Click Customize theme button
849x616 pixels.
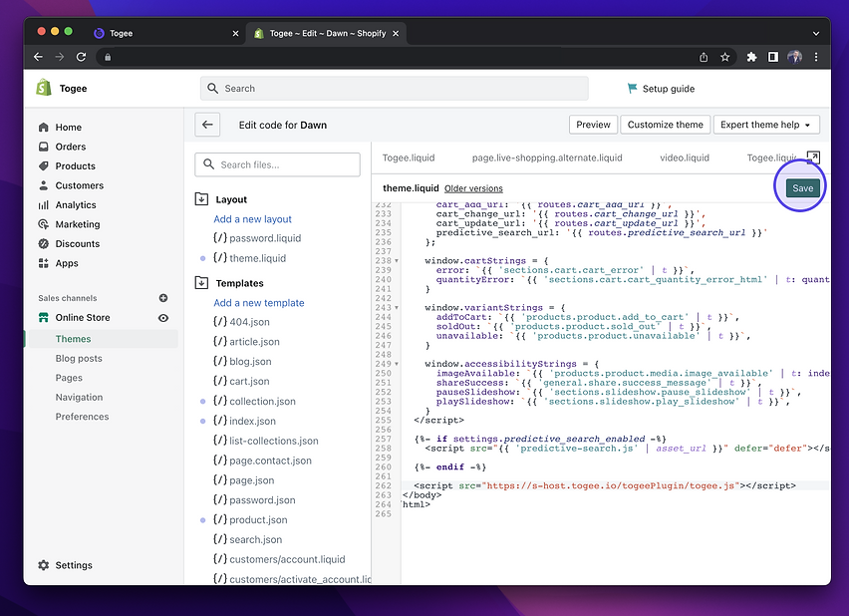pos(665,126)
